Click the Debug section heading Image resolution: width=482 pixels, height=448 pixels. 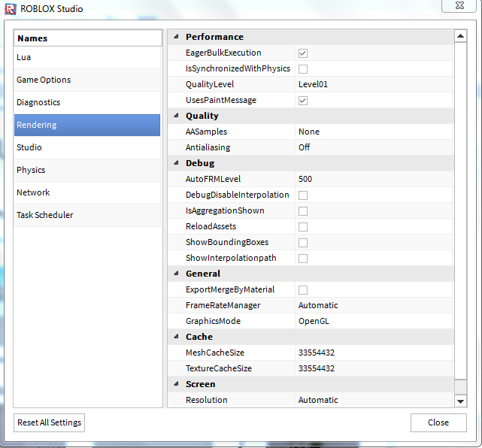(x=200, y=163)
